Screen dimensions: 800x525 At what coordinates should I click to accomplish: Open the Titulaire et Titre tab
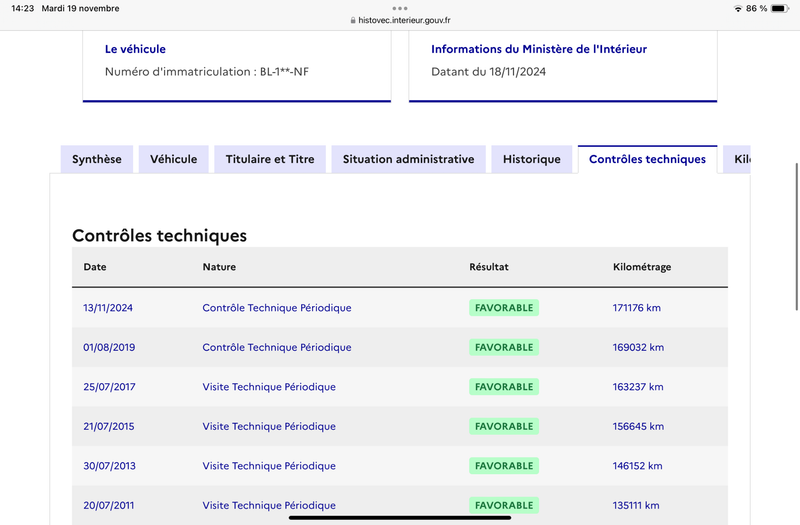pos(270,159)
